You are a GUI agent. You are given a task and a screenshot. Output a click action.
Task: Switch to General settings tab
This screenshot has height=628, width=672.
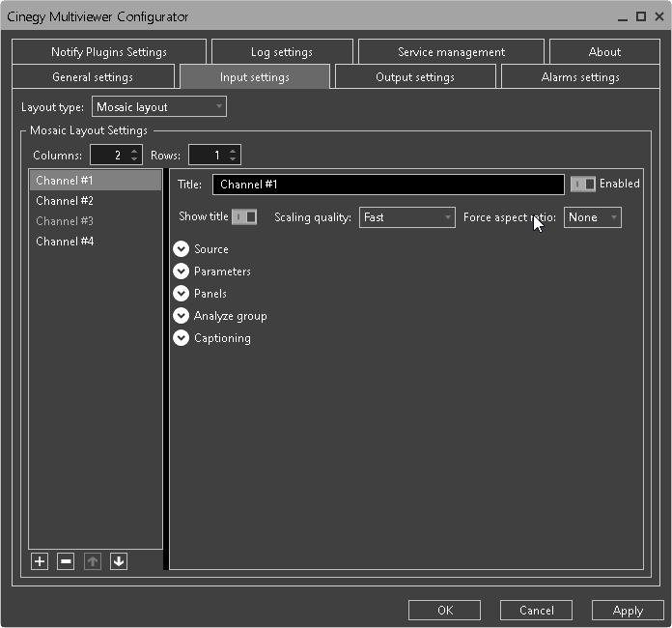click(93, 77)
